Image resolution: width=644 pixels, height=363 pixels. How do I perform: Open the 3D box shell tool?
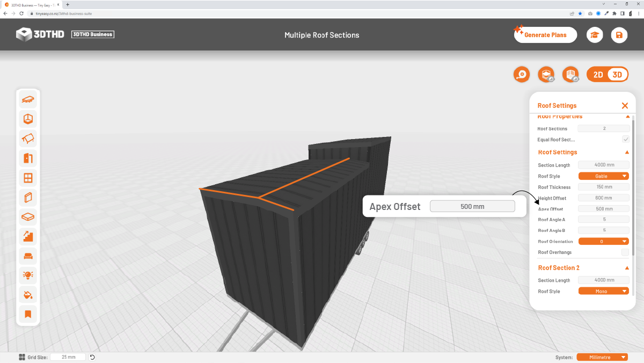point(28,119)
